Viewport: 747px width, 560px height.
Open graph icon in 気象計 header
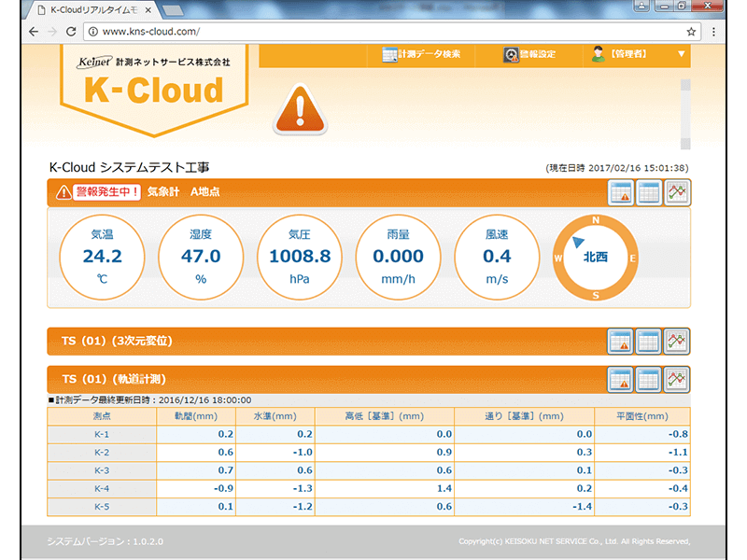point(677,192)
